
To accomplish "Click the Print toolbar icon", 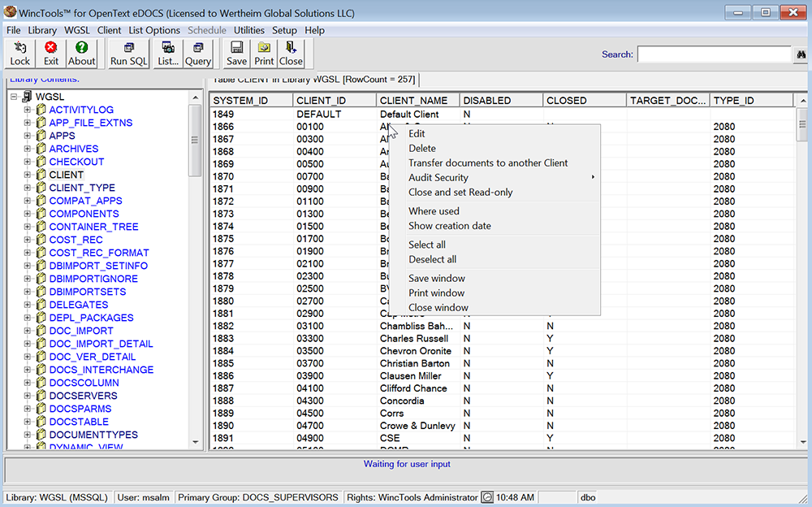I will (x=264, y=48).
